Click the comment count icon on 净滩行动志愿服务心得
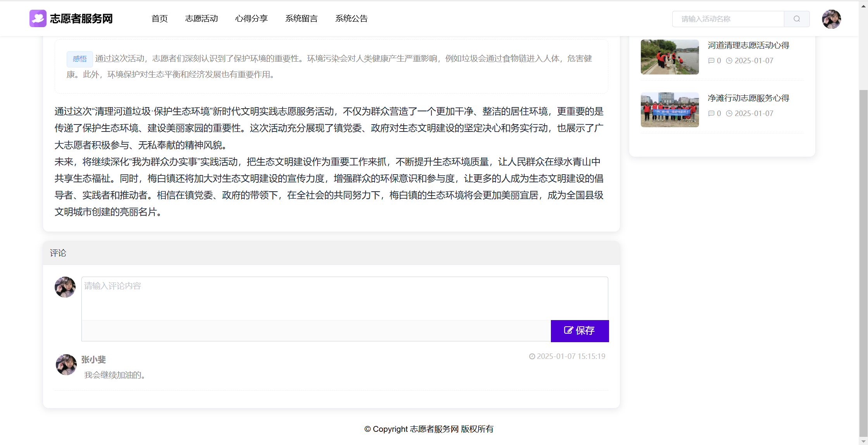This screenshot has height=445, width=868. pyautogui.click(x=711, y=113)
